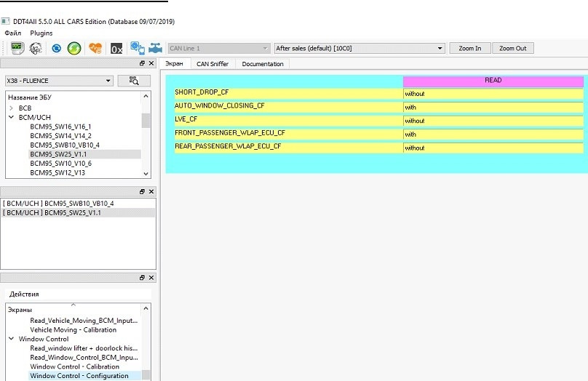Select the BCM/UCH tree item label
The height and width of the screenshot is (381, 588).
[x=34, y=117]
